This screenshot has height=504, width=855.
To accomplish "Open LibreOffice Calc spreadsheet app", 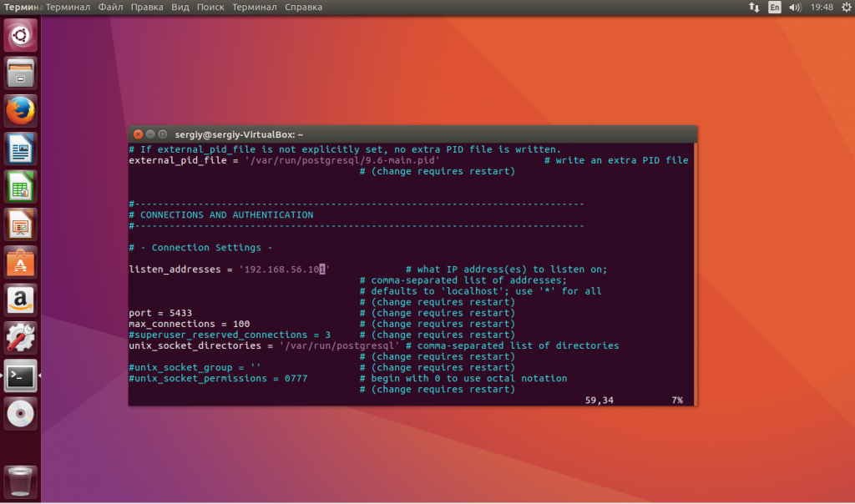I will coord(20,187).
